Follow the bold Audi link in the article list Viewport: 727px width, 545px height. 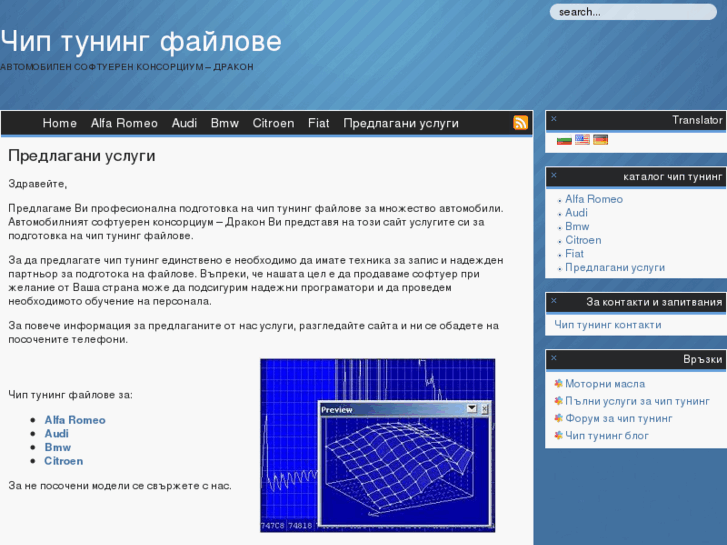tap(56, 434)
